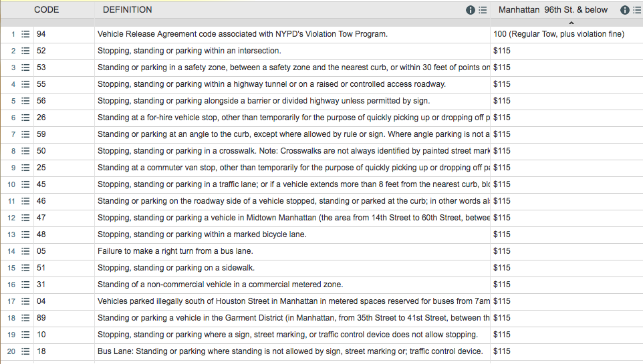Select the cell with code 52

pos(64,51)
